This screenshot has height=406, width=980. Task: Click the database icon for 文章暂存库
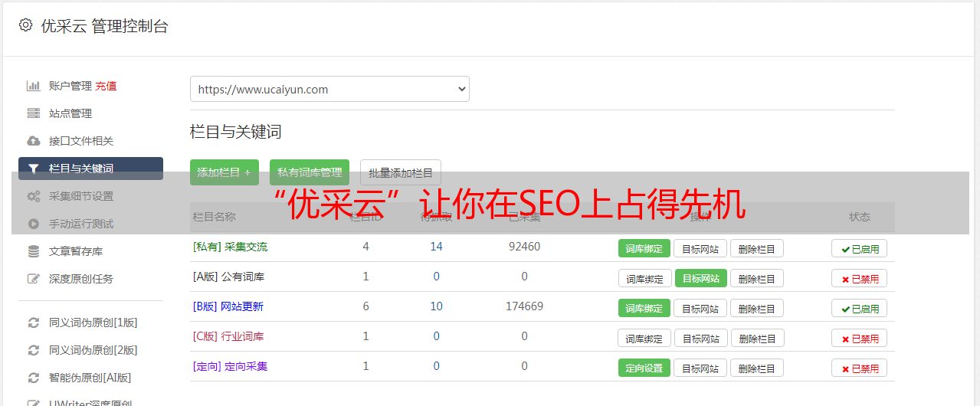[x=33, y=251]
